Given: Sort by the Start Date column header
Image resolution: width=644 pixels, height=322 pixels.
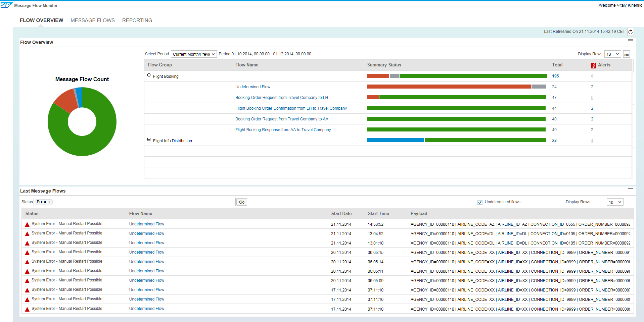Looking at the screenshot, I should (341, 214).
